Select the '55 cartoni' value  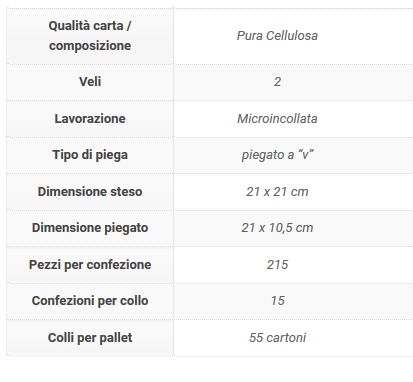point(277,338)
